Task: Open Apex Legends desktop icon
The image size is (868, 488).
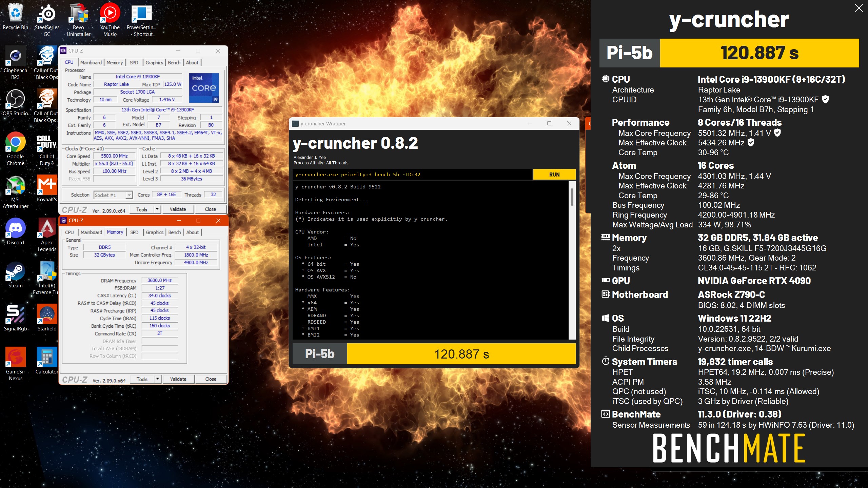Action: [x=47, y=235]
